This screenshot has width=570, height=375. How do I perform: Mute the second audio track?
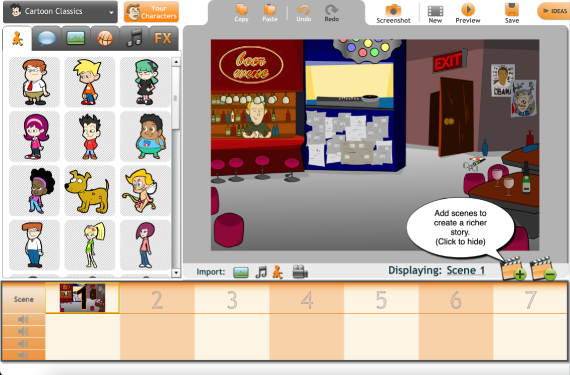(x=23, y=331)
